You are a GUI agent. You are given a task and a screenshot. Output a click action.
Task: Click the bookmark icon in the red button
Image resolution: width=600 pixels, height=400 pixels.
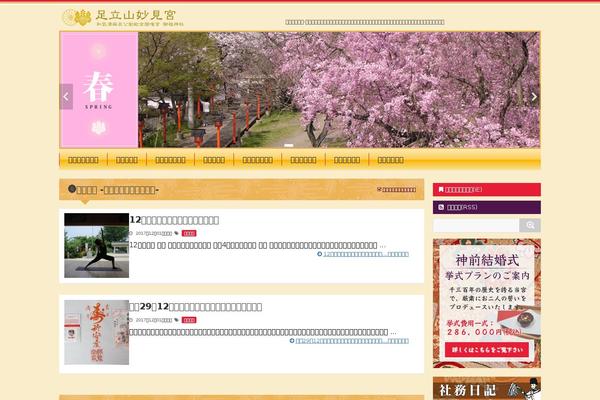click(x=441, y=189)
